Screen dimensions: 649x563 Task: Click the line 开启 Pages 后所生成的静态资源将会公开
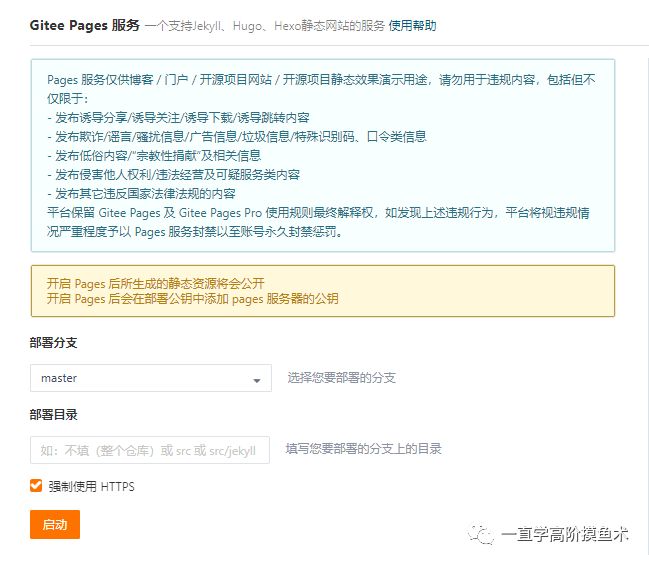[156, 284]
